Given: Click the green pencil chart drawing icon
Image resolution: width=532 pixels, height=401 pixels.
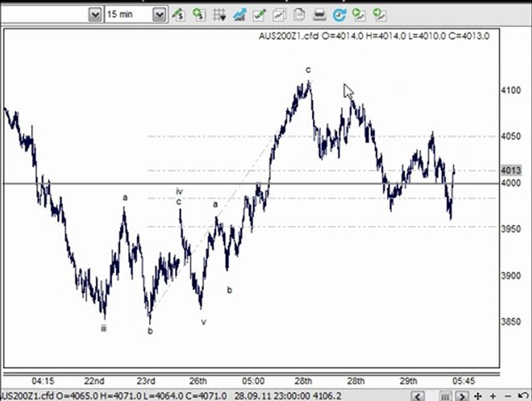Looking at the screenshot, I should tap(259, 14).
